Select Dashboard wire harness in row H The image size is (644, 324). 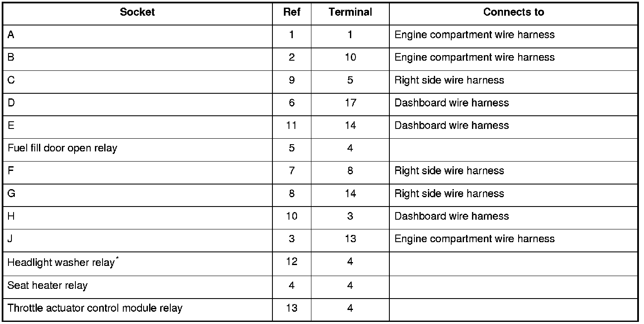coord(451,216)
